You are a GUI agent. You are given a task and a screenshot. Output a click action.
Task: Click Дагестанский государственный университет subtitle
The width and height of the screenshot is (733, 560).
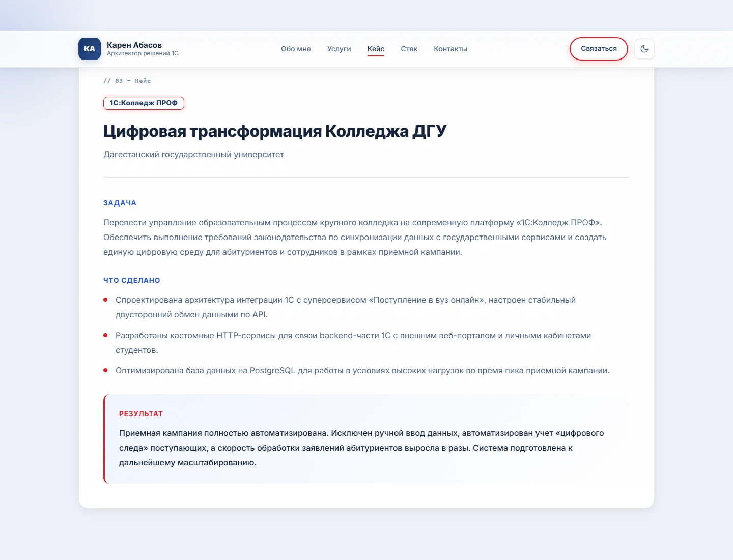[193, 154]
